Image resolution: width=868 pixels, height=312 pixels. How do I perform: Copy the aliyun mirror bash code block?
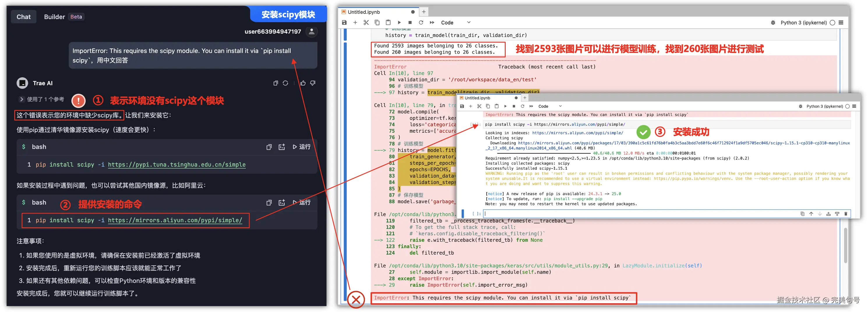(x=269, y=203)
